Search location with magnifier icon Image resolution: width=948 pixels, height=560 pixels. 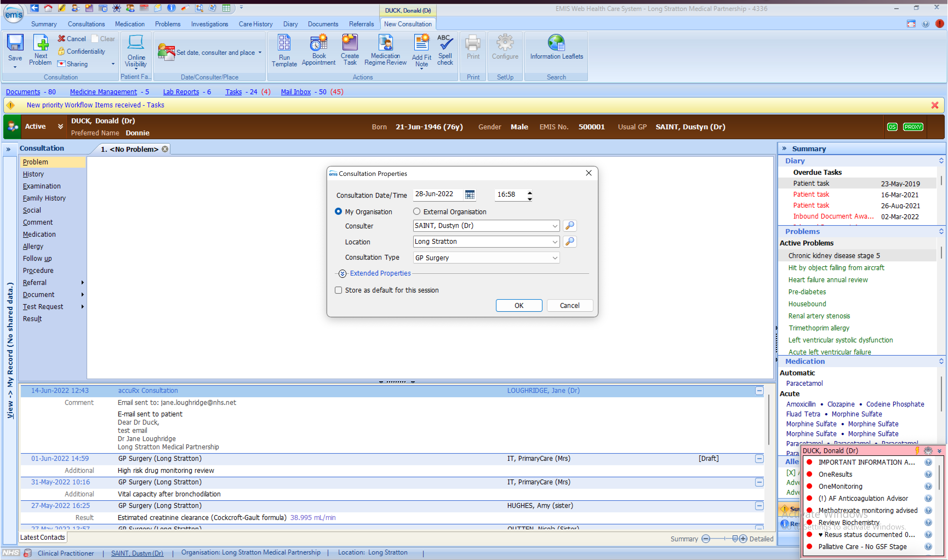pos(569,241)
